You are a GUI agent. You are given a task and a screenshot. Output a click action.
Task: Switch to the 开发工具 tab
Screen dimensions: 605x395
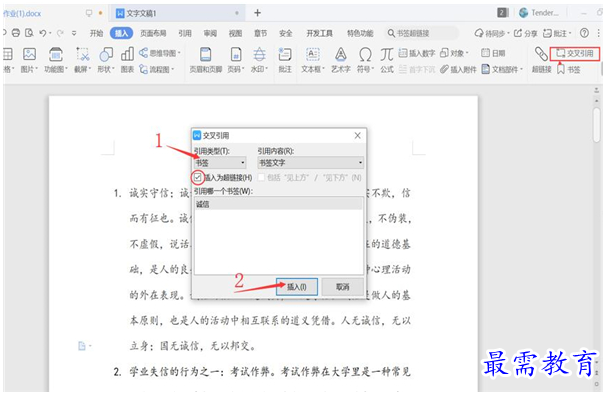point(319,33)
